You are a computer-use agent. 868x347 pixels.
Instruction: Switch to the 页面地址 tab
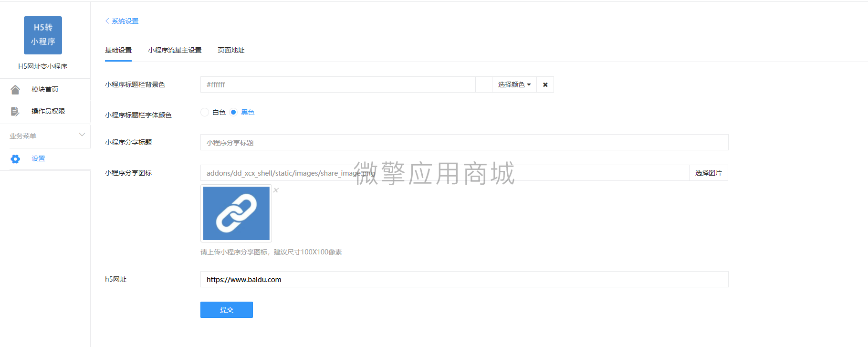point(231,50)
